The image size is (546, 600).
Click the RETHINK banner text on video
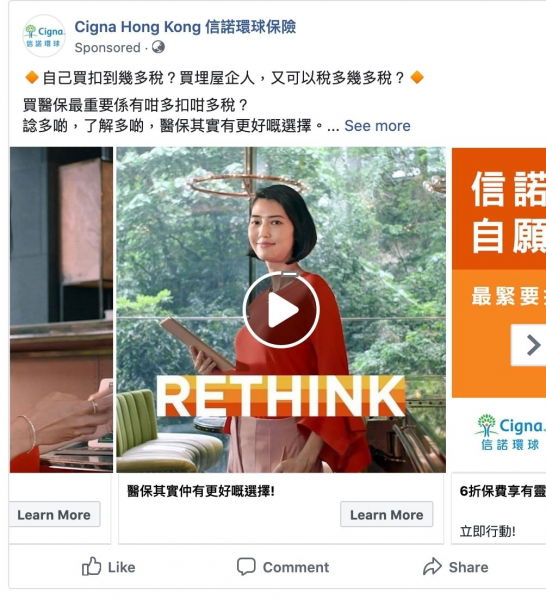tap(281, 396)
